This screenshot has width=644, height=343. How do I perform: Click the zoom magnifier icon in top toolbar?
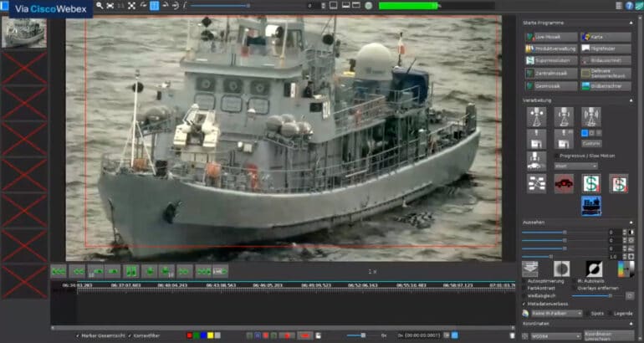tap(100, 5)
